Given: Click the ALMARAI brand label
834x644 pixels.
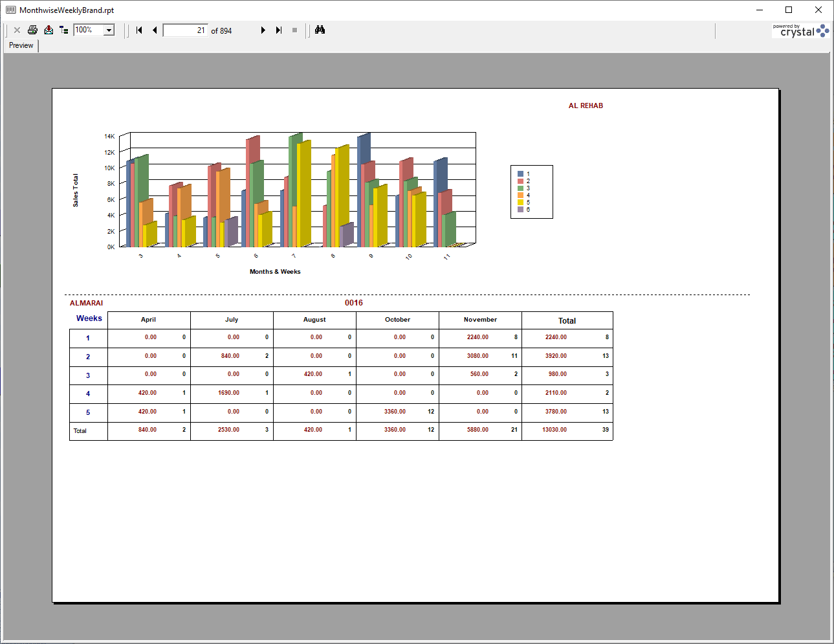Looking at the screenshot, I should [x=87, y=303].
